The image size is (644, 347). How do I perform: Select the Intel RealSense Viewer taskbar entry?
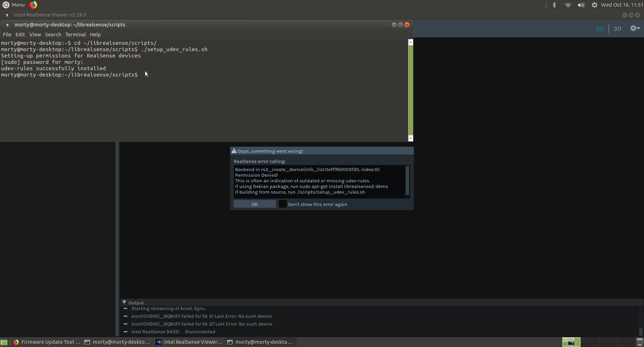tap(189, 342)
